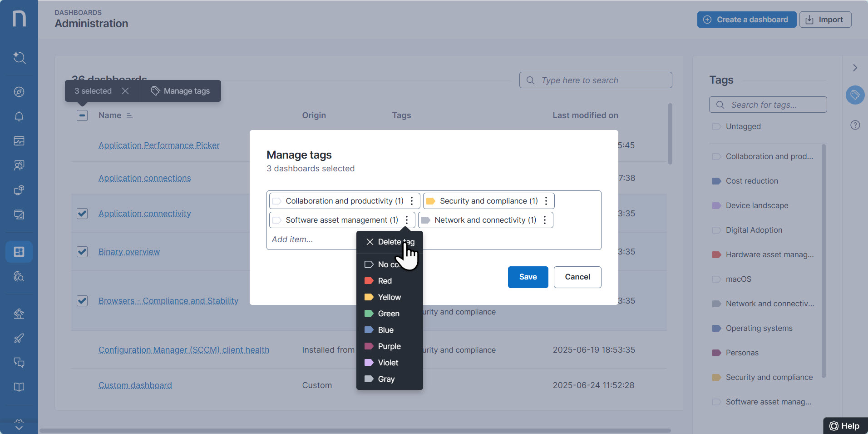Click the select-all checkbox in table header
The image size is (868, 434).
[x=82, y=115]
